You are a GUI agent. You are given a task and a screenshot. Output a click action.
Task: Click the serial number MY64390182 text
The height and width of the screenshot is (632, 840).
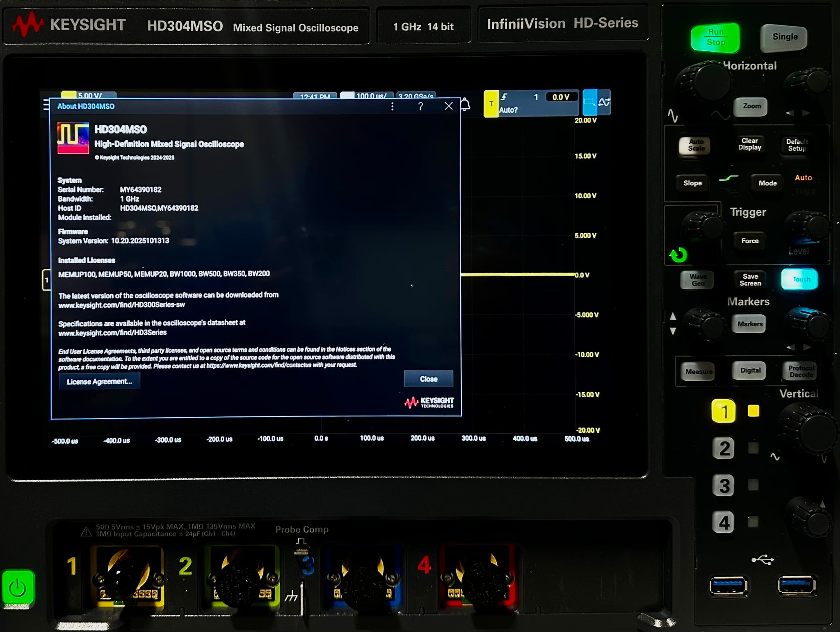click(x=141, y=190)
